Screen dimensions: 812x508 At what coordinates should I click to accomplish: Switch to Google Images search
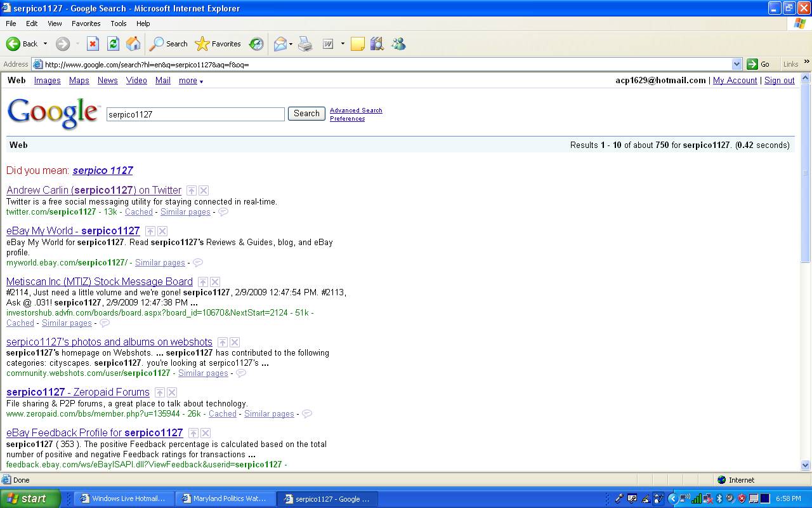[48, 81]
